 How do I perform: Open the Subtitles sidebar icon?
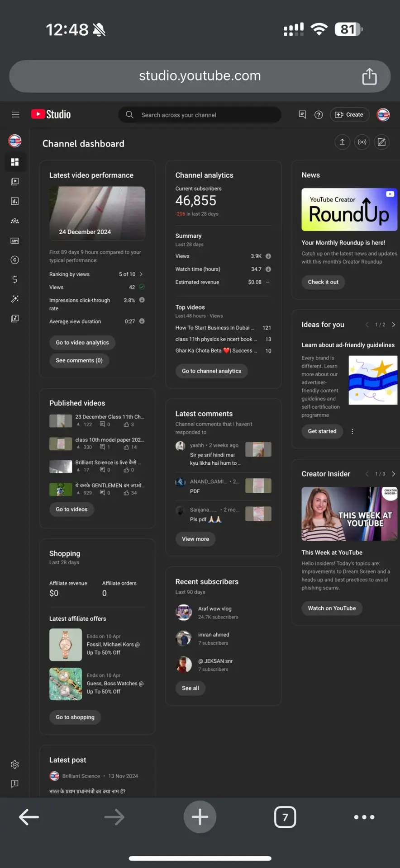click(x=15, y=241)
